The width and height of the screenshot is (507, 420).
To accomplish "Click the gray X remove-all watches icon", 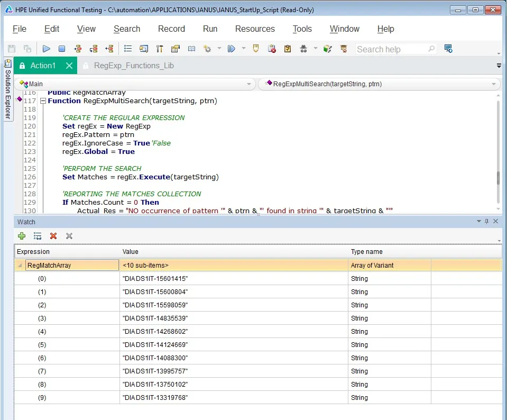I will pyautogui.click(x=69, y=236).
